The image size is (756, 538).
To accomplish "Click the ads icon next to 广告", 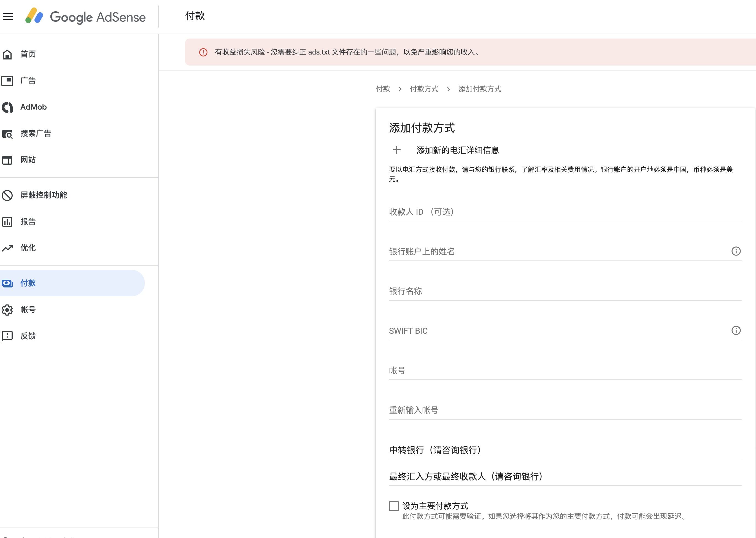I will (7, 80).
